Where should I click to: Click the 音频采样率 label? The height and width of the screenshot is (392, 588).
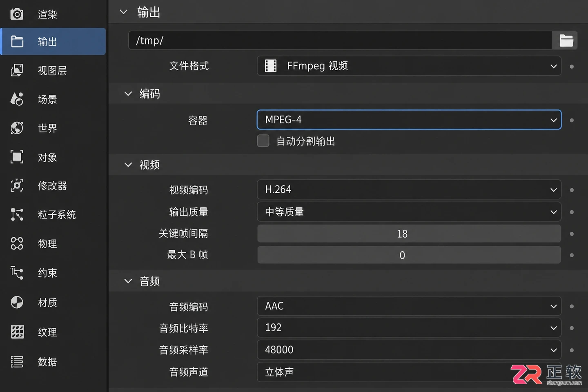(x=184, y=350)
